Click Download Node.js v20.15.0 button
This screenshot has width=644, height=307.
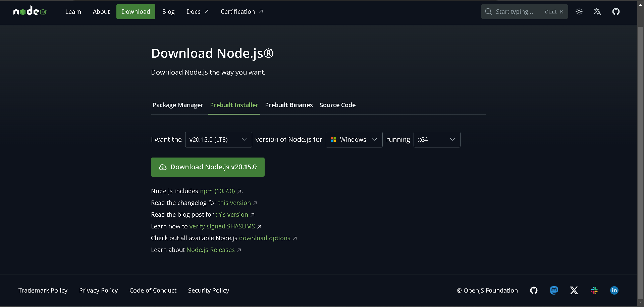[208, 167]
